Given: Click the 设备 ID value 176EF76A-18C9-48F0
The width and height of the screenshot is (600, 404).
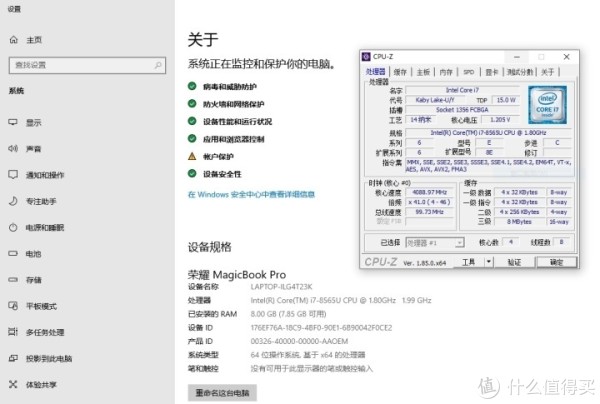Looking at the screenshot, I should tap(321, 327).
